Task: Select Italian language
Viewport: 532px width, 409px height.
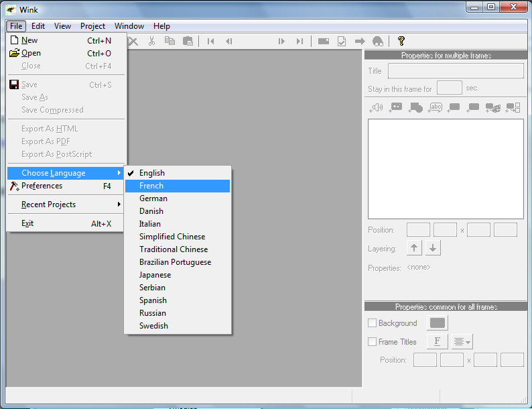Action: coord(178,224)
